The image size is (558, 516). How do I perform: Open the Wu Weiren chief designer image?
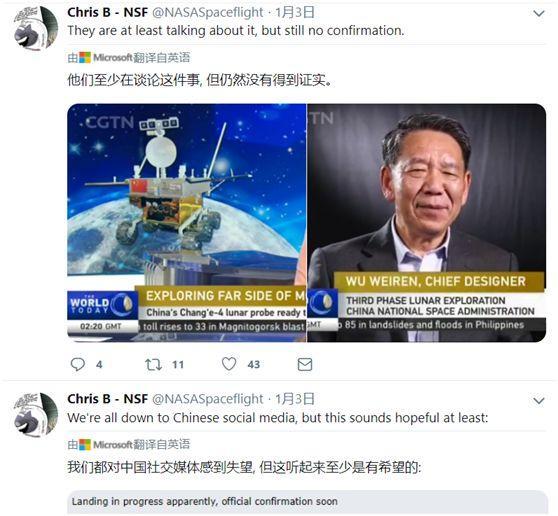[x=427, y=223]
